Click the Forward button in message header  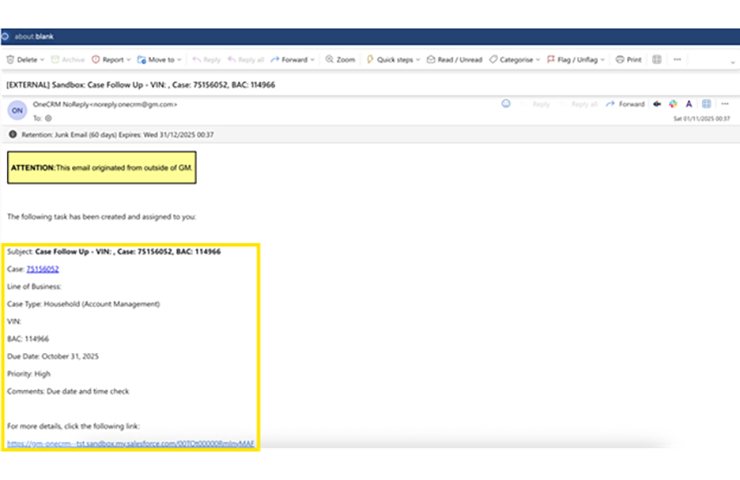[626, 104]
